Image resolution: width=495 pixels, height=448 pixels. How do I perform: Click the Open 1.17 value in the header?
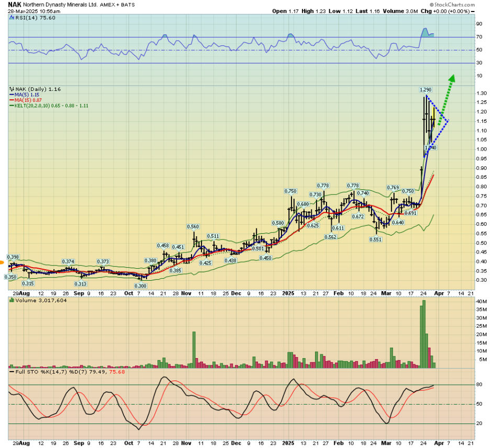coord(285,11)
